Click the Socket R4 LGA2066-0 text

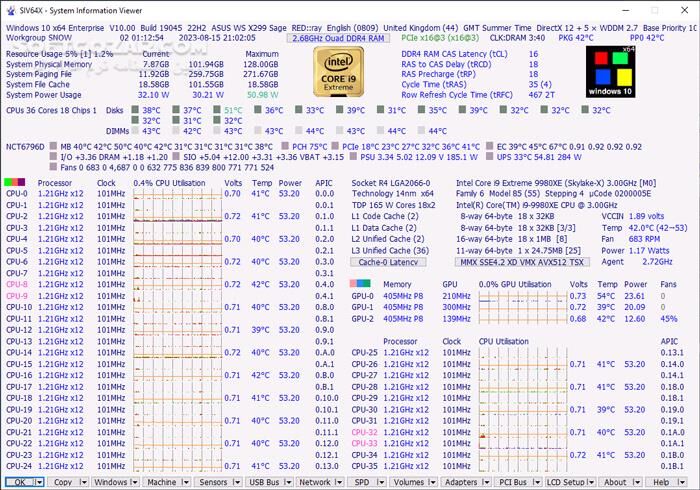click(x=391, y=183)
